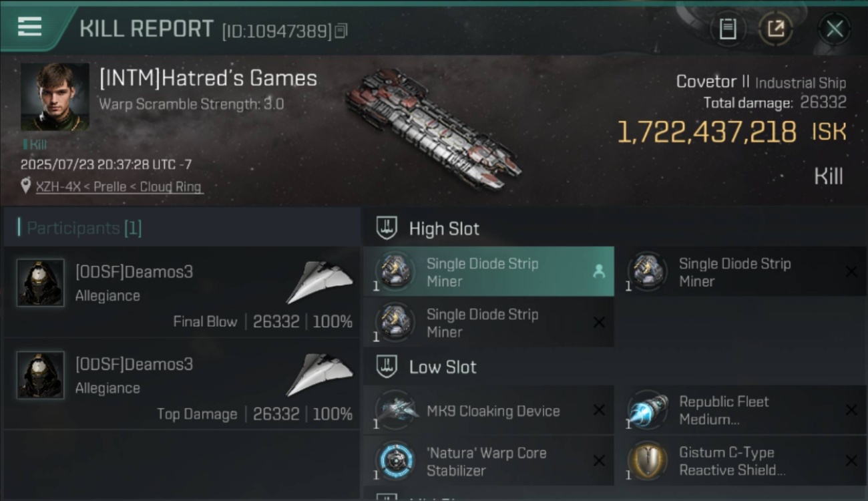Share the kill report via export icon

tap(775, 29)
